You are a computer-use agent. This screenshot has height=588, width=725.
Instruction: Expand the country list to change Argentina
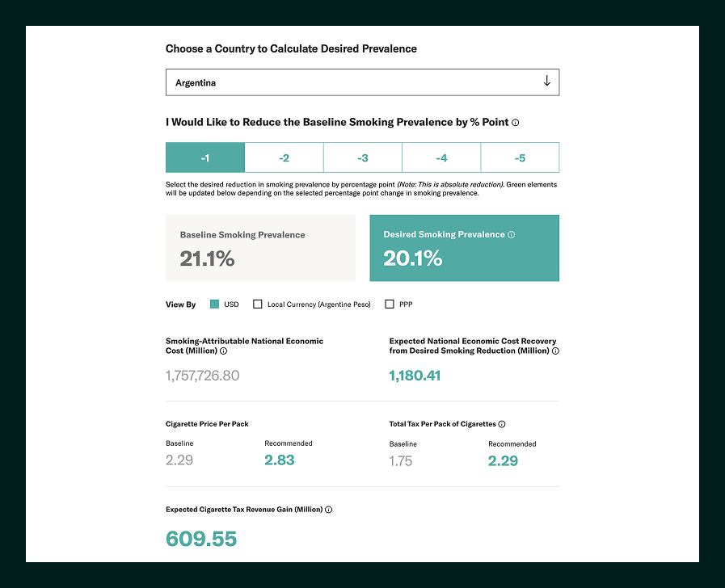(x=362, y=82)
